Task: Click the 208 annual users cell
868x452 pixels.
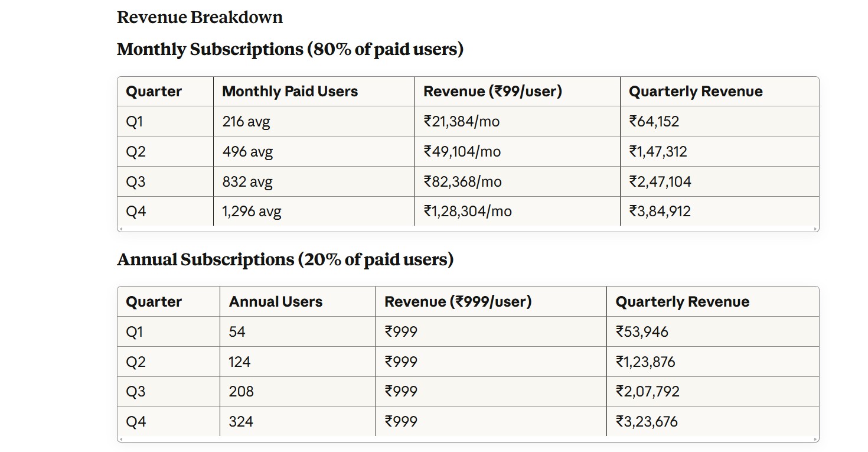Action: (x=242, y=392)
